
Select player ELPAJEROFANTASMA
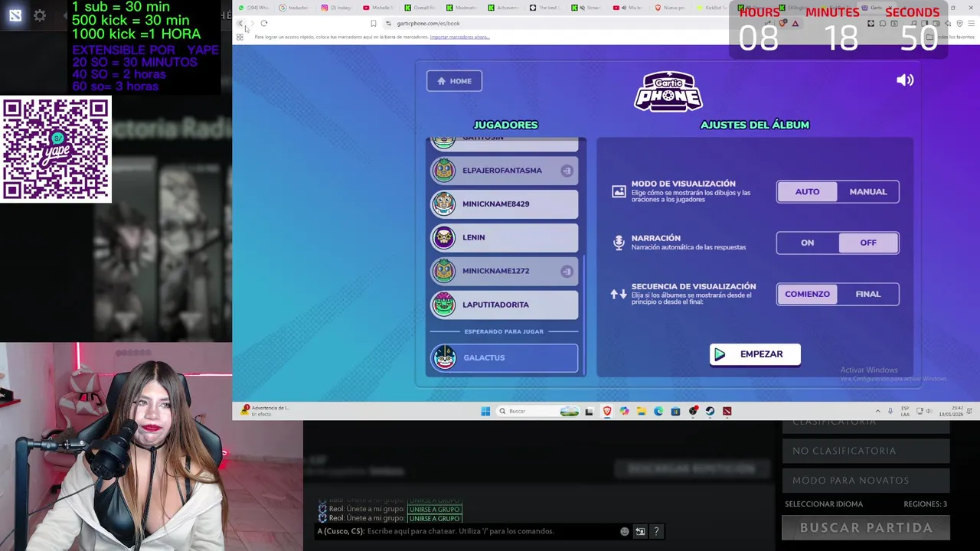(x=504, y=171)
